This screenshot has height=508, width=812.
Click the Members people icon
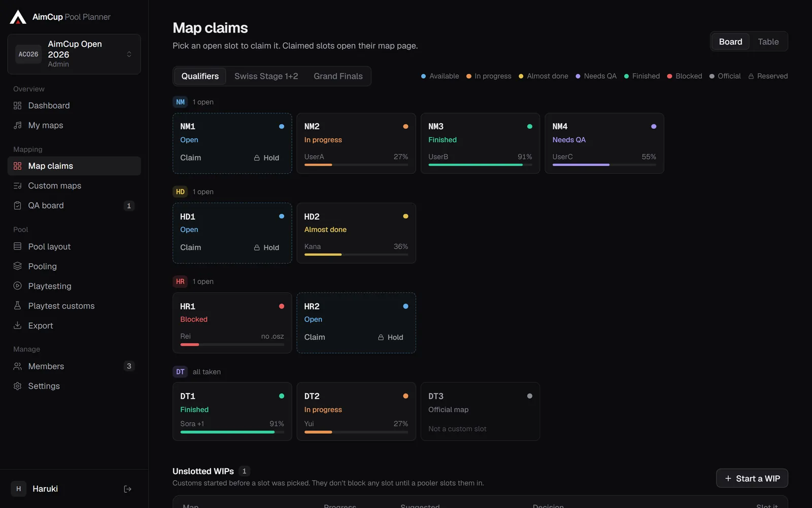pyautogui.click(x=17, y=366)
